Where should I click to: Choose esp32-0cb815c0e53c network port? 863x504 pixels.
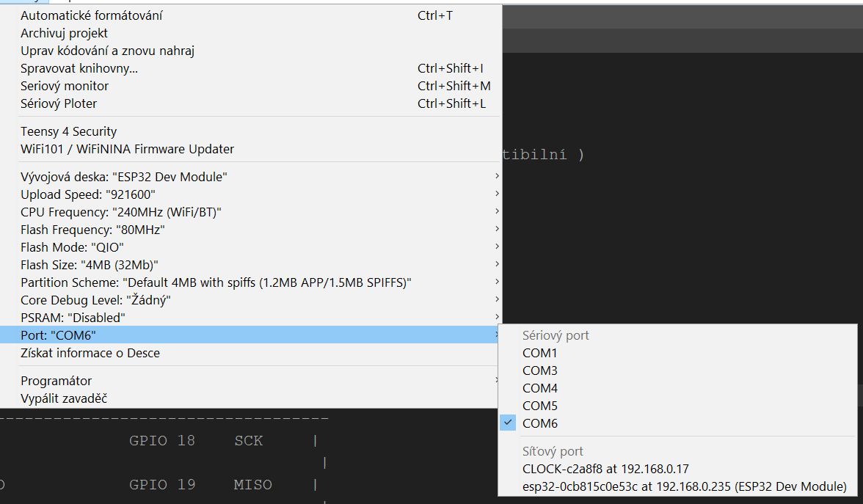pos(684,486)
